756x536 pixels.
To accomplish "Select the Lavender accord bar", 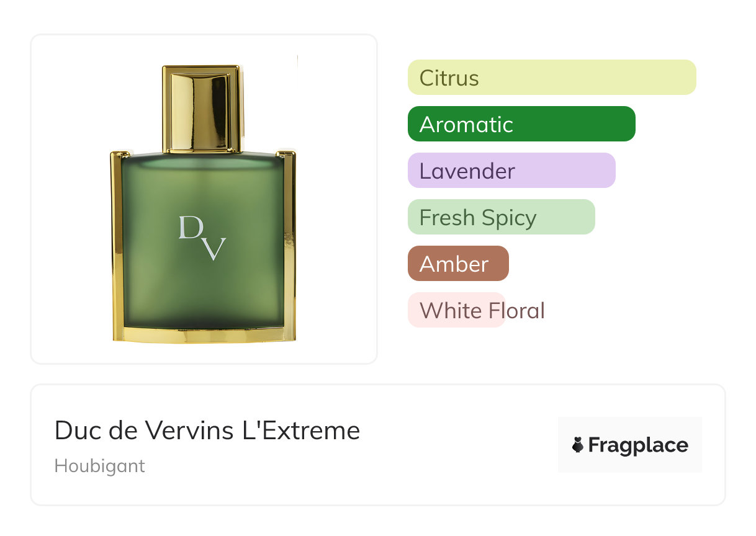I will [x=511, y=171].
